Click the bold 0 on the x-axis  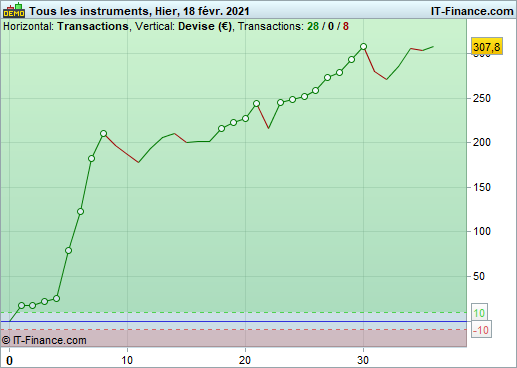(x=9, y=360)
